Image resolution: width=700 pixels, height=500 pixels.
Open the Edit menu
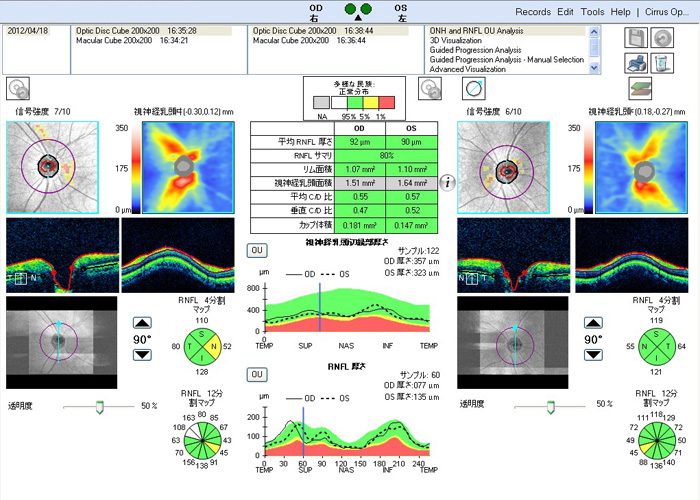pos(565,12)
